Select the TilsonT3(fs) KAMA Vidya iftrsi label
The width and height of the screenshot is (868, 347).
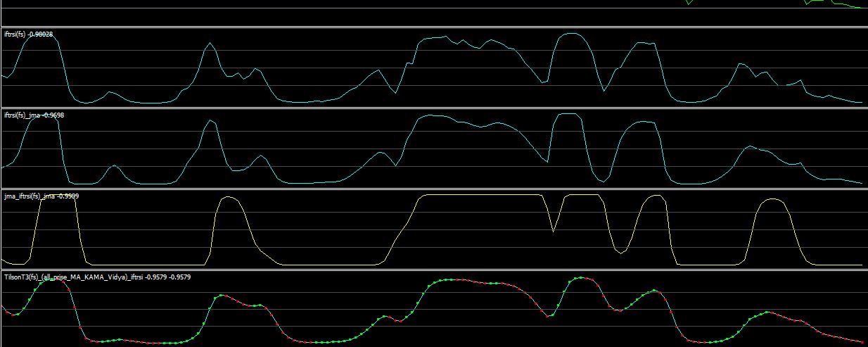point(97,277)
